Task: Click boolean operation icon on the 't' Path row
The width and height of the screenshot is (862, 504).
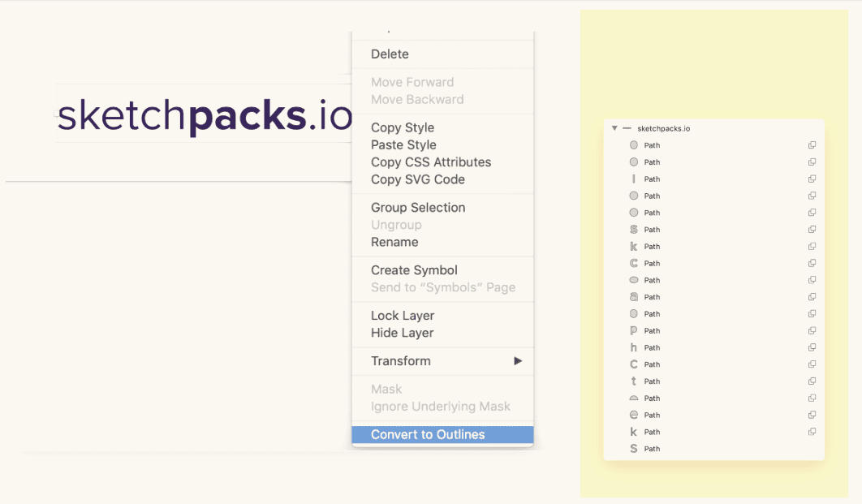Action: 812,381
